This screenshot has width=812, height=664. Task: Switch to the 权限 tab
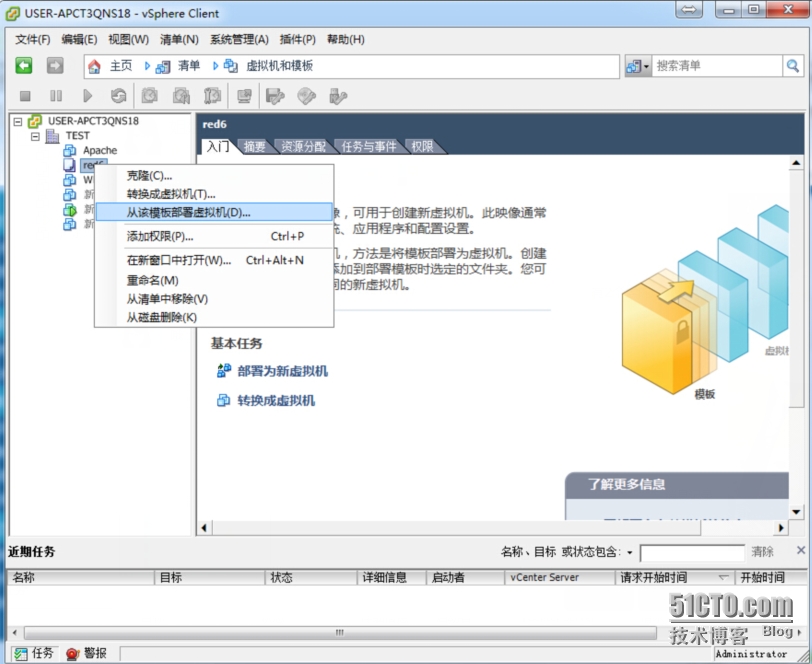[422, 147]
